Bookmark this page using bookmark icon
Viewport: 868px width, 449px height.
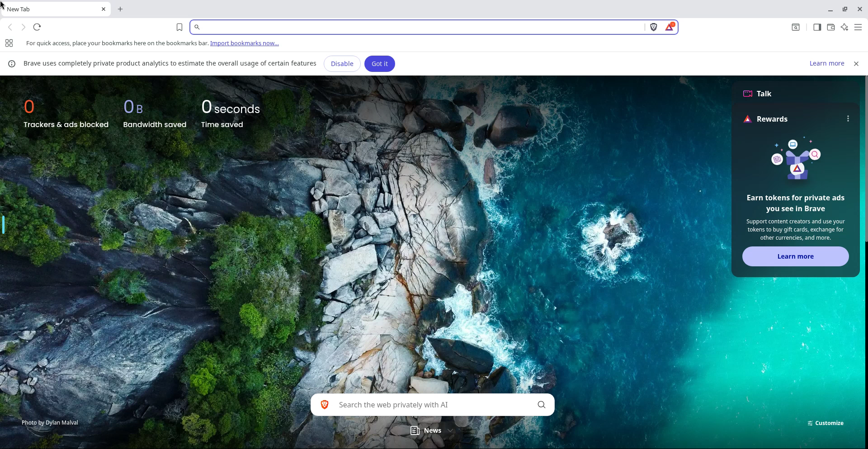coord(179,28)
